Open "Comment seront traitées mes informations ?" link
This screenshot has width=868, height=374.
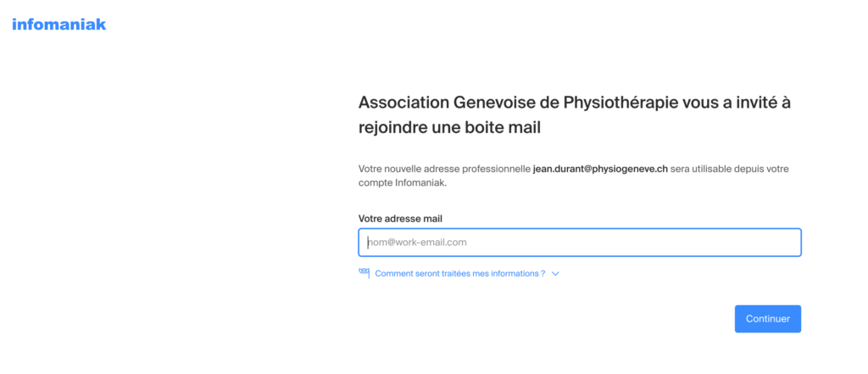pos(459,274)
